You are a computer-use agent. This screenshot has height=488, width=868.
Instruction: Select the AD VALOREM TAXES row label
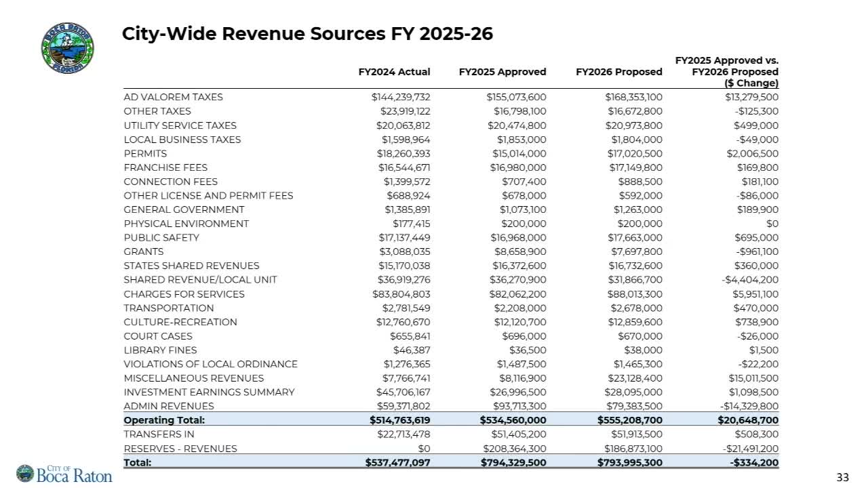[x=173, y=97]
